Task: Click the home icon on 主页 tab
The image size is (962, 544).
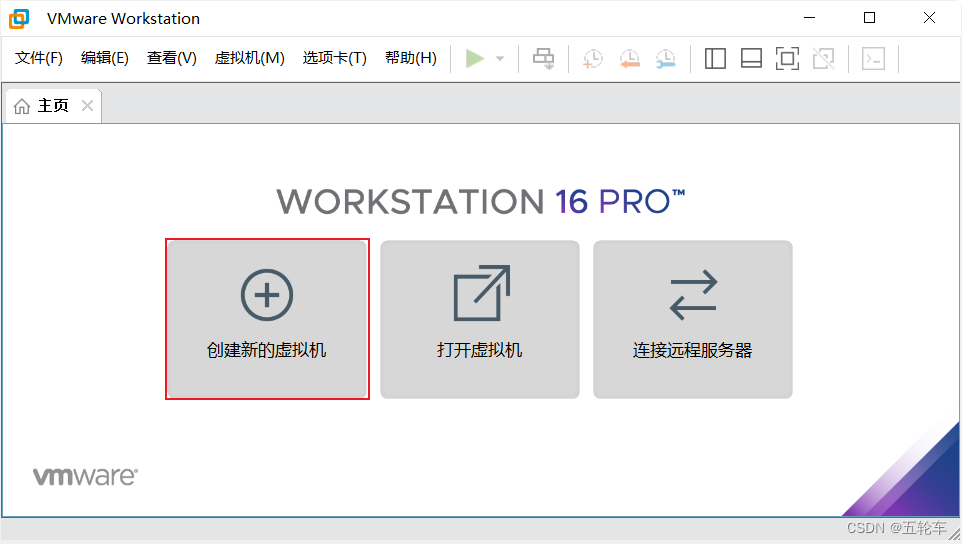Action: pyautogui.click(x=22, y=106)
